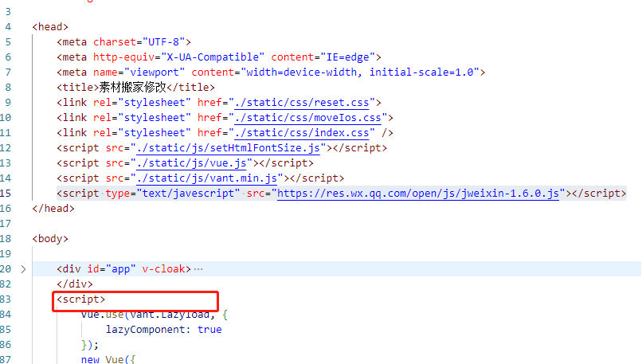
Task: Click line number 15 in gutter
Action: click(x=6, y=194)
